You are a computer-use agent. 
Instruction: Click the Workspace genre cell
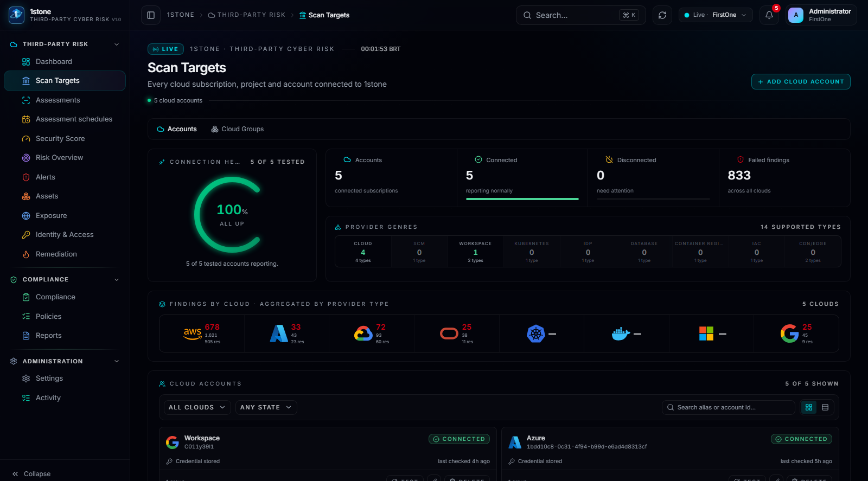pos(475,252)
